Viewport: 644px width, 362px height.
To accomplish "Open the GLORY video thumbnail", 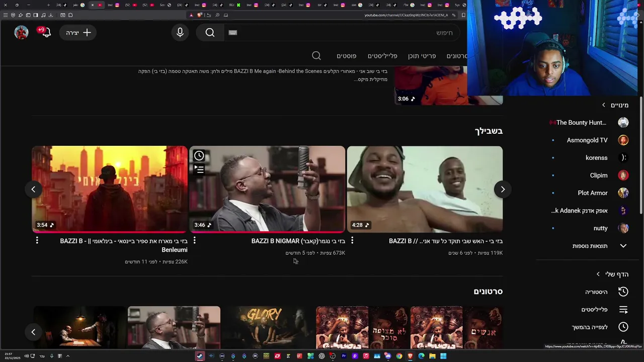I will tap(267, 327).
